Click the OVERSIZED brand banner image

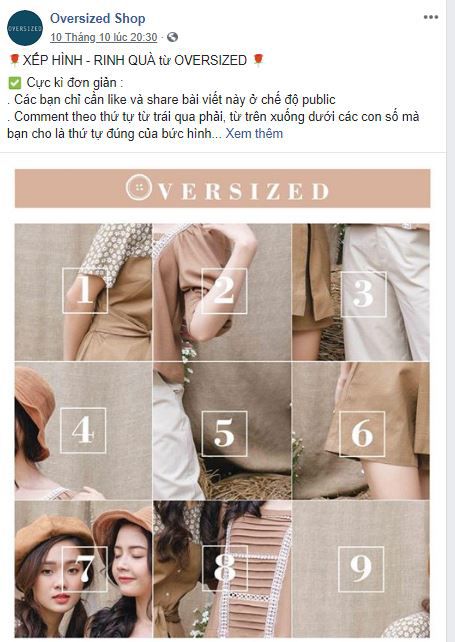(x=222, y=188)
